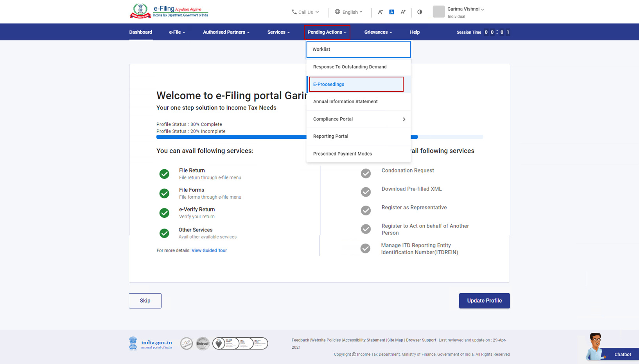This screenshot has width=639, height=364.
Task: Reset font size with default A icon
Action: point(391,12)
